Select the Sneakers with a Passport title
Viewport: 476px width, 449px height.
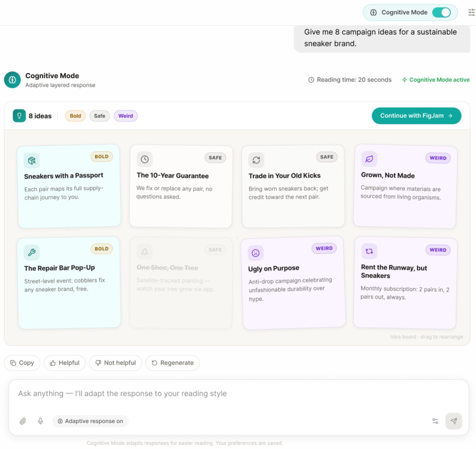64,176
